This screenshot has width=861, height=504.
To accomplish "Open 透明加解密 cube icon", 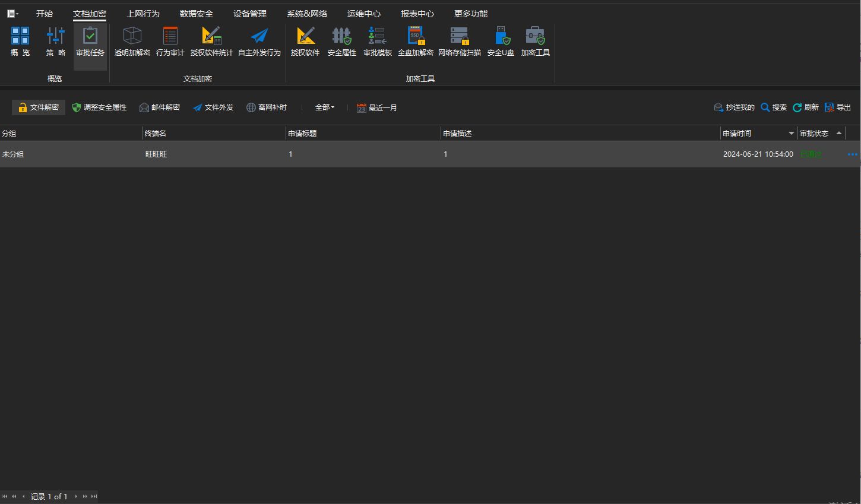I will [132, 41].
